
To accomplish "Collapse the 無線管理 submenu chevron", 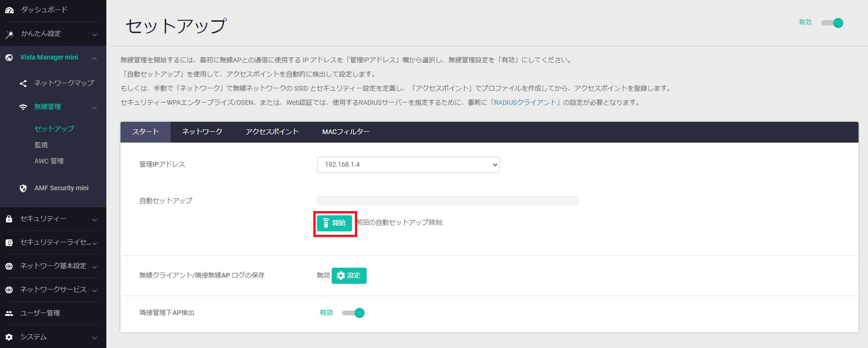I will (x=95, y=108).
